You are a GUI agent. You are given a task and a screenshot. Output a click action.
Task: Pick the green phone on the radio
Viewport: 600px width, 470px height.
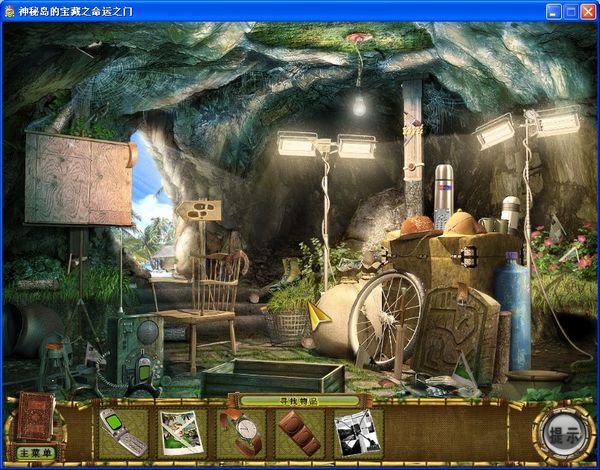[143, 370]
